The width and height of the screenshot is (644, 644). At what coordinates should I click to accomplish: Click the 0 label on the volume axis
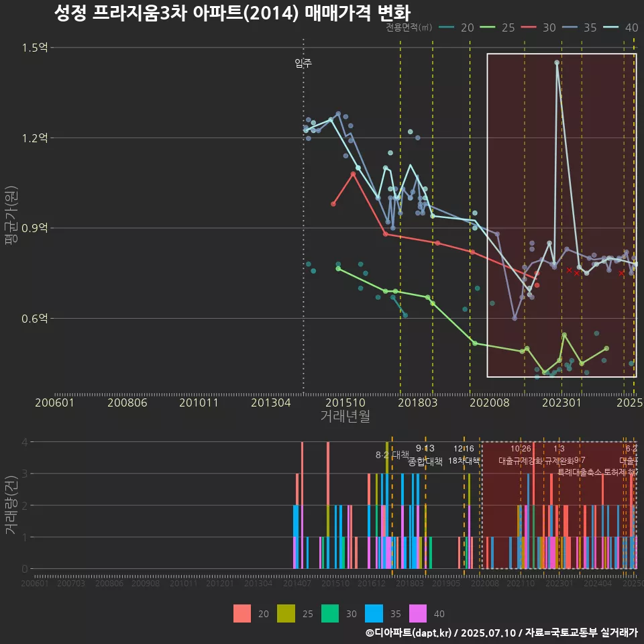pos(25,570)
